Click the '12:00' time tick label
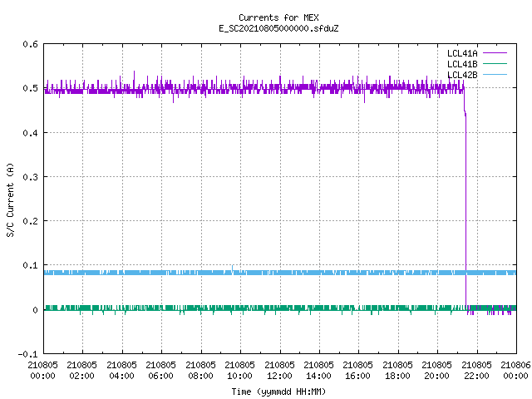The height and width of the screenshot is (399, 532). (279, 376)
